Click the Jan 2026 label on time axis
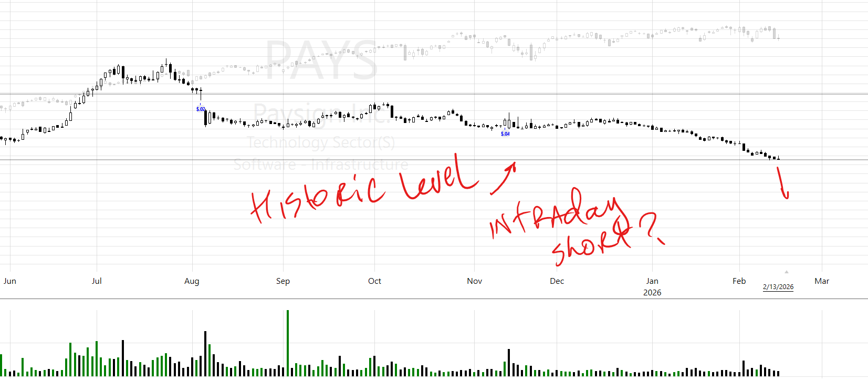The width and height of the screenshot is (868, 380). coord(652,286)
